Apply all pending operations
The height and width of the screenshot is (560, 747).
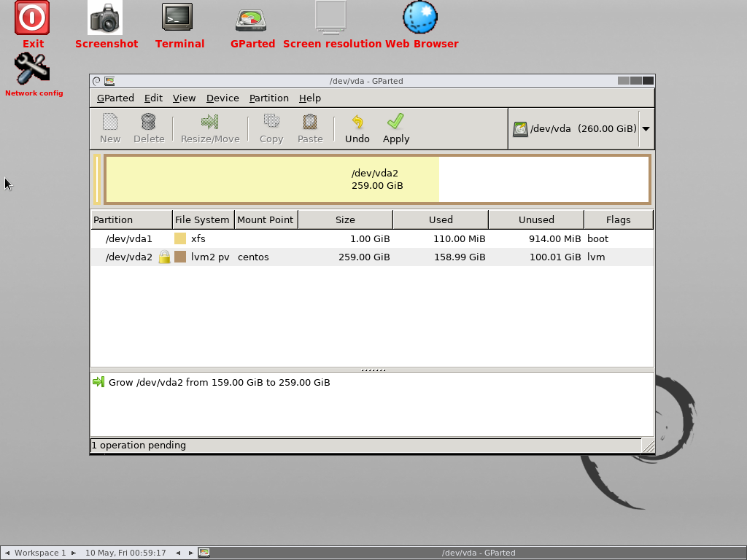point(395,128)
